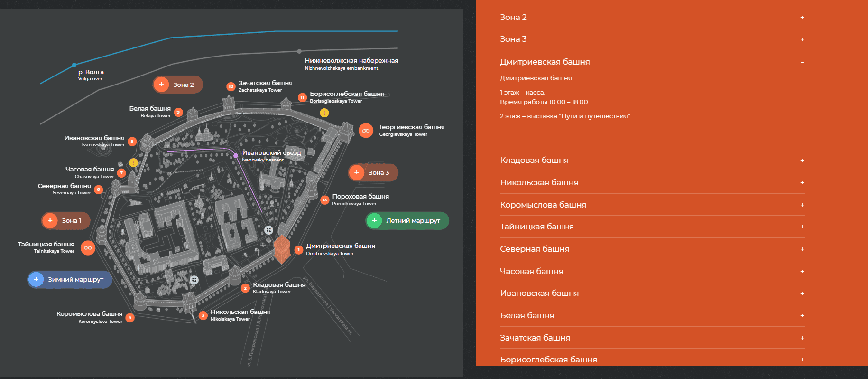Click the restroom icon near Dmitrievskaya Tower
This screenshot has height=379, width=868.
[x=268, y=230]
